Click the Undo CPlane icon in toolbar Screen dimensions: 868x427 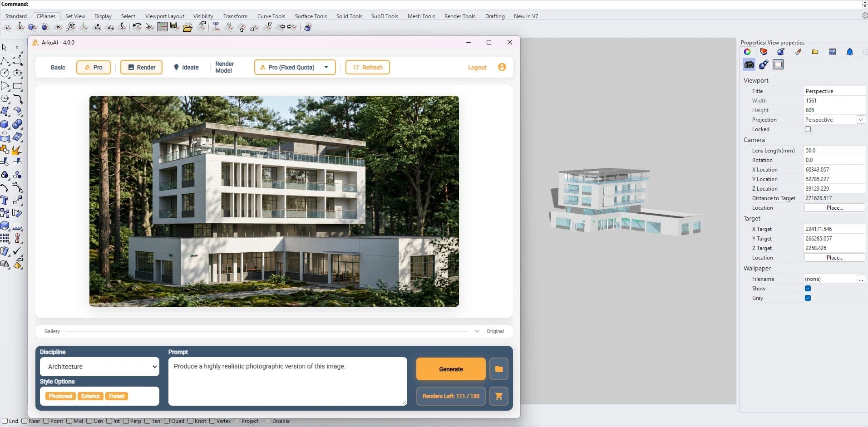[137, 27]
